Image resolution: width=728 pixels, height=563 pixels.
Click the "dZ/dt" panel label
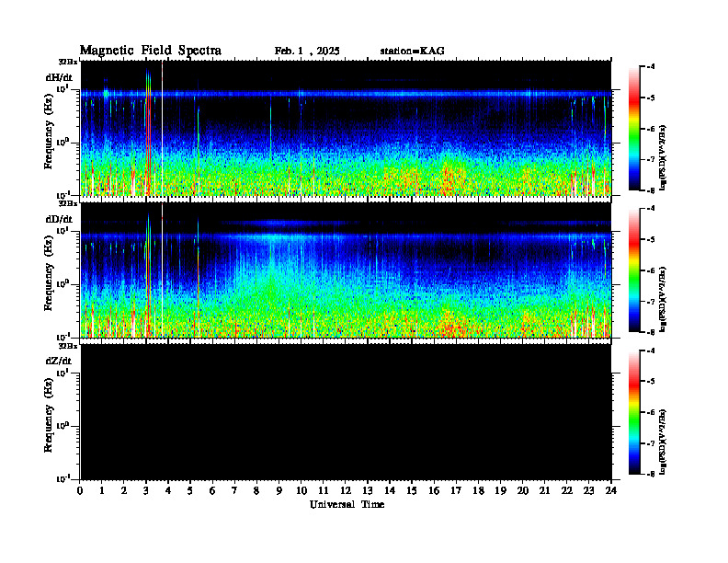click(59, 361)
